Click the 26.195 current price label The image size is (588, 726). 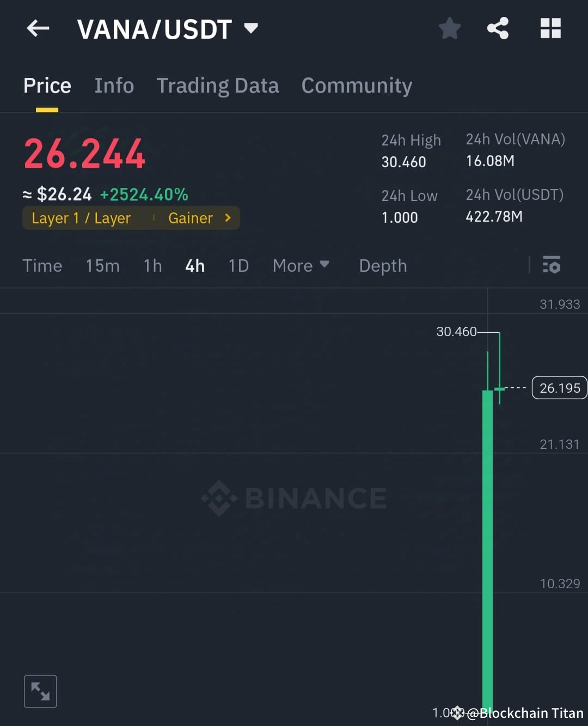tap(559, 388)
